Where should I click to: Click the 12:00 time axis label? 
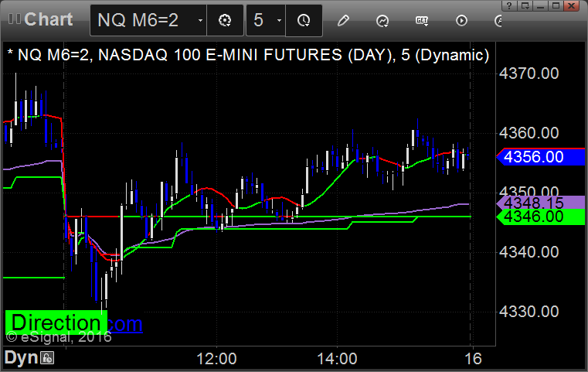(x=216, y=359)
